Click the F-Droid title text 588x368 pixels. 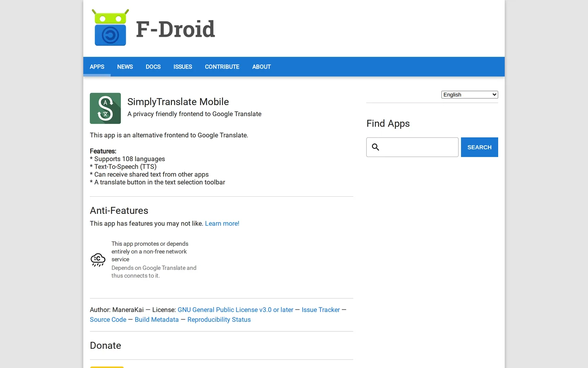175,29
